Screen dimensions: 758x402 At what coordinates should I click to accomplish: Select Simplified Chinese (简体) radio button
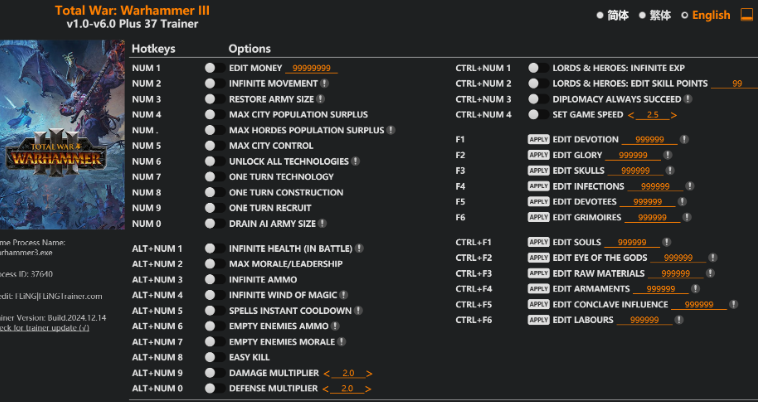(x=600, y=15)
